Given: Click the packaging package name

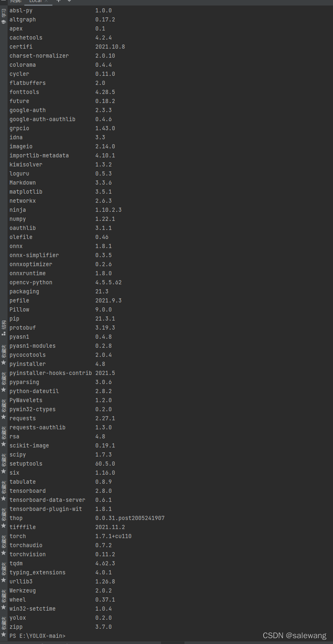Looking at the screenshot, I should 24,291.
